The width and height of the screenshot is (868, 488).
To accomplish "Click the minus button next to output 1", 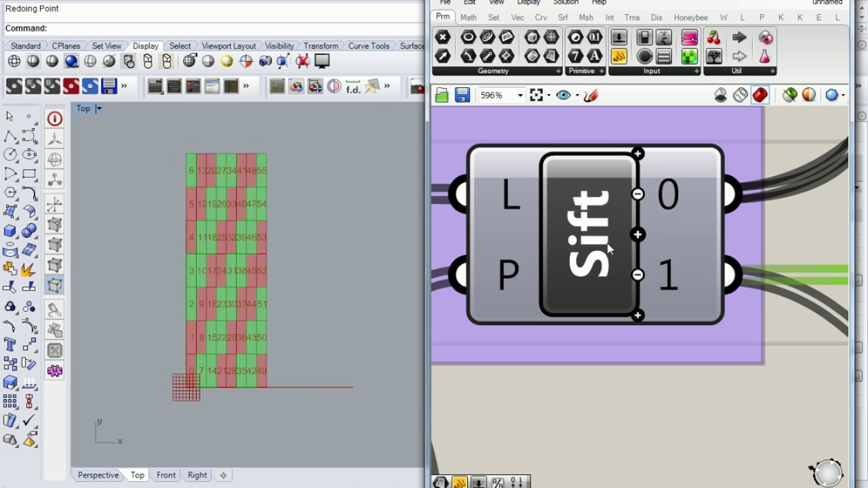I will tap(637, 274).
